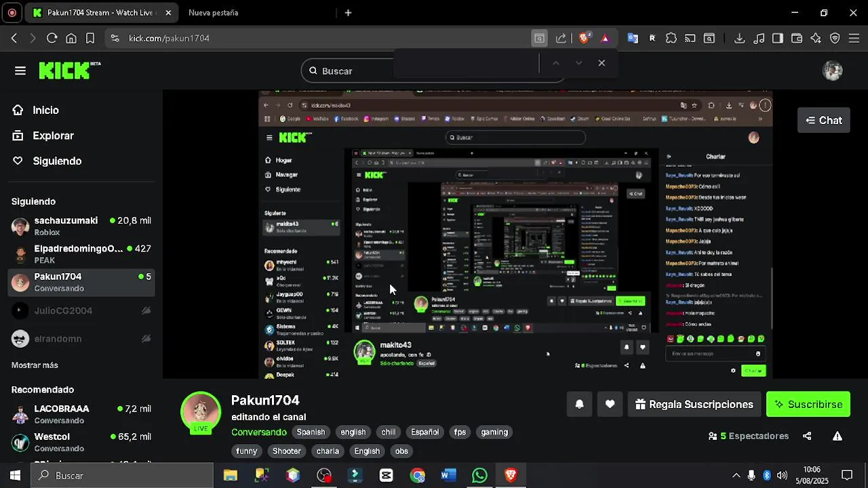Screen dimensions: 868x488
Task: Open offline channel JulioCG2004
Action: [81, 310]
